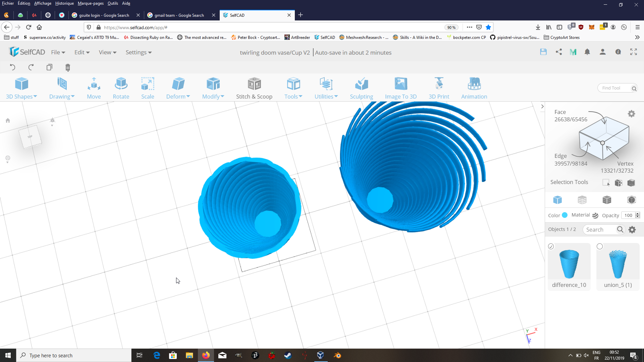Open the Animation tool
Viewport: 644px width, 362px height.
click(474, 88)
